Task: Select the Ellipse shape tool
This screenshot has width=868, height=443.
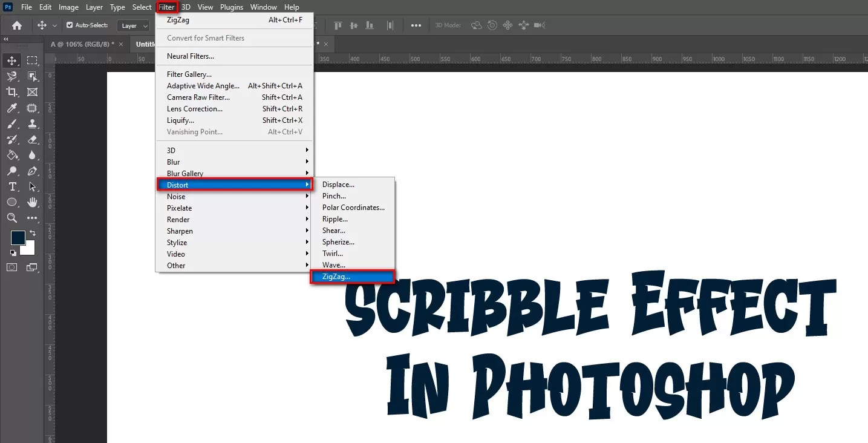Action: (x=11, y=202)
